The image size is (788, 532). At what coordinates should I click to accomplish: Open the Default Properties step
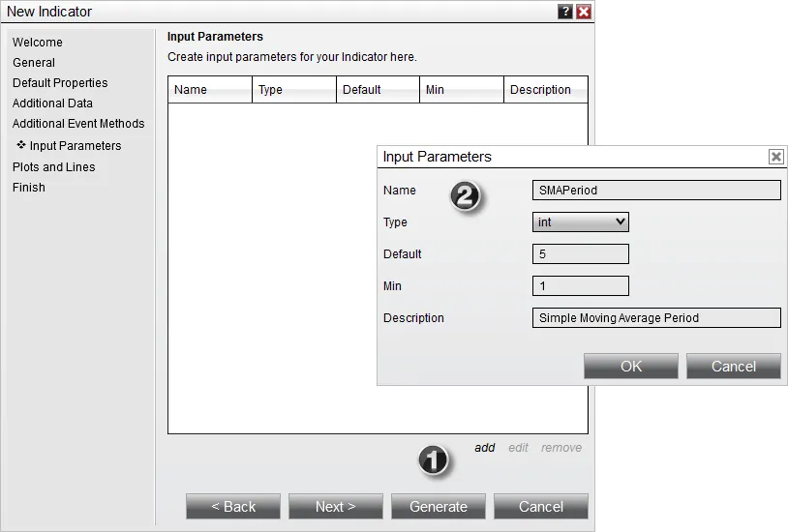[x=60, y=83]
